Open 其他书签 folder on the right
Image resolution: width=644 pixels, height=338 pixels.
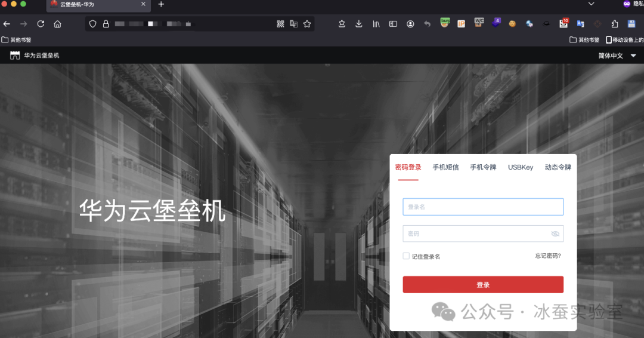tap(584, 40)
